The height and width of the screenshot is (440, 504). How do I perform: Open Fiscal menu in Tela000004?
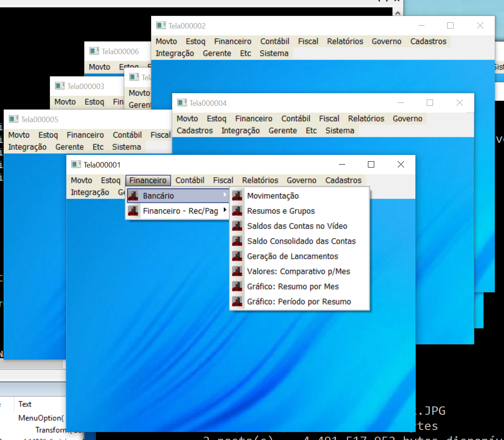pyautogui.click(x=329, y=118)
